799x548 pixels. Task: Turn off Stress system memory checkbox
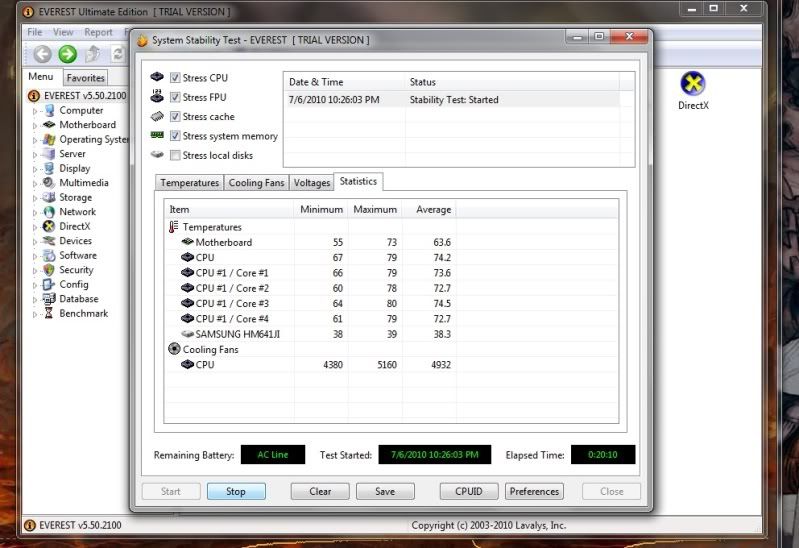click(175, 136)
